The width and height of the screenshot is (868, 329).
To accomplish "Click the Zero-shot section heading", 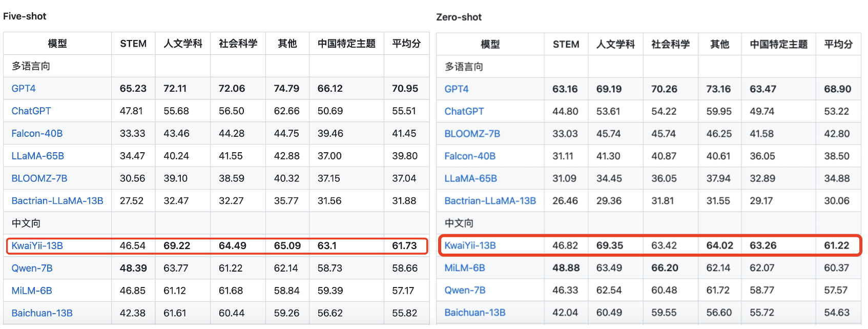I will (x=459, y=17).
